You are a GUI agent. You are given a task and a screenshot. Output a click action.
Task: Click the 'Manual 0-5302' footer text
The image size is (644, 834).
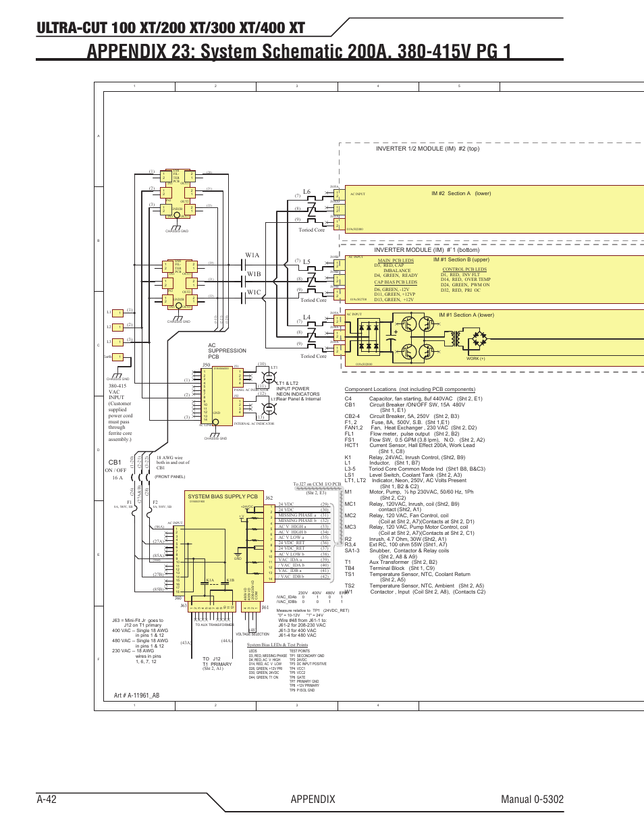[532, 800]
